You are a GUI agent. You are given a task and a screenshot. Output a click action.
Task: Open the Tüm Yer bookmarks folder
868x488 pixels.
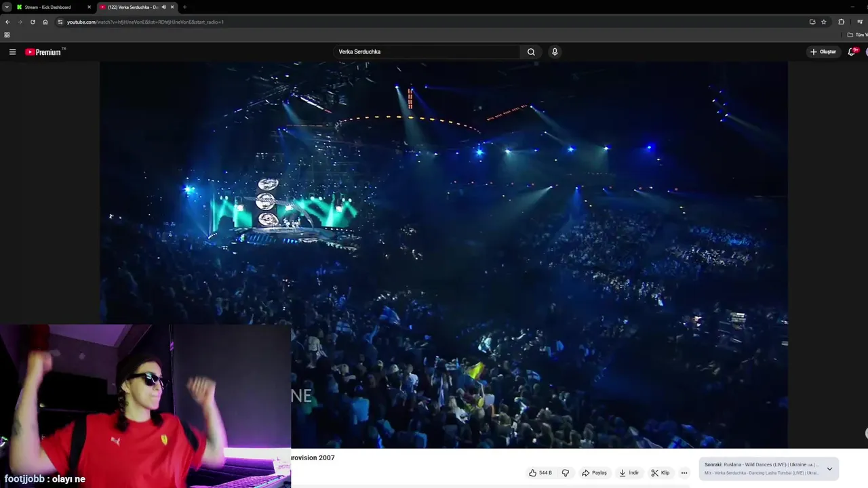(x=858, y=35)
